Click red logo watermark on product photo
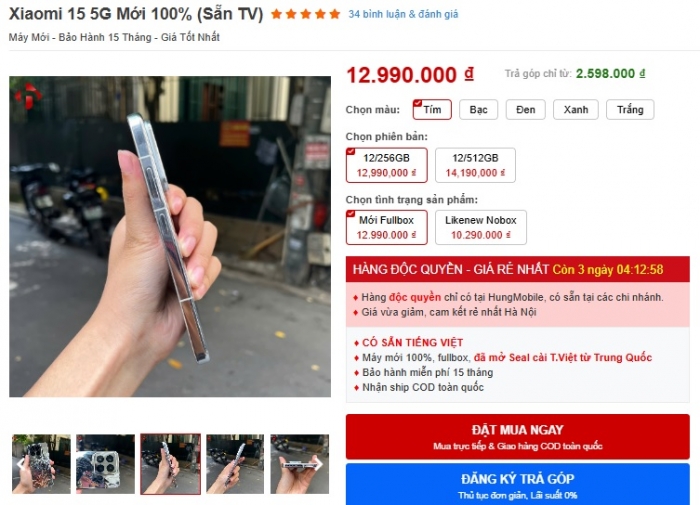Screen dimensions: 700x505 [x=28, y=95]
